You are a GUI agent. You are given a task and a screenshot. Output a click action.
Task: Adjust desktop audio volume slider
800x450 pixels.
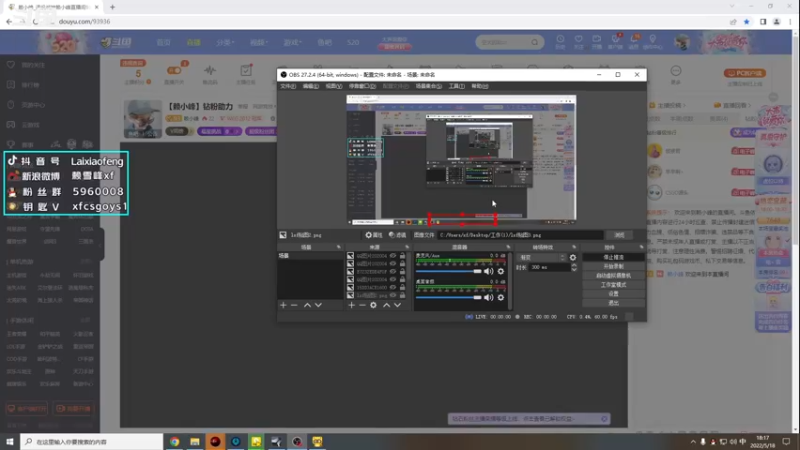click(x=448, y=297)
